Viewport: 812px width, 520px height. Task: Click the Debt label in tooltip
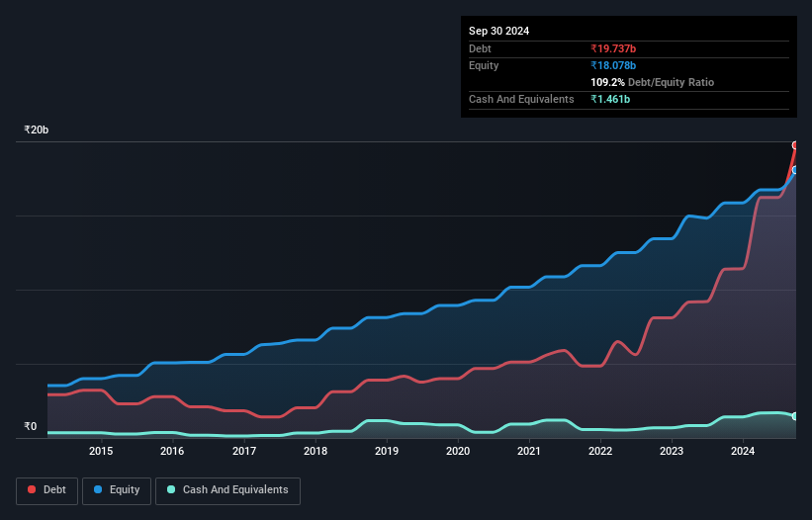(x=480, y=48)
